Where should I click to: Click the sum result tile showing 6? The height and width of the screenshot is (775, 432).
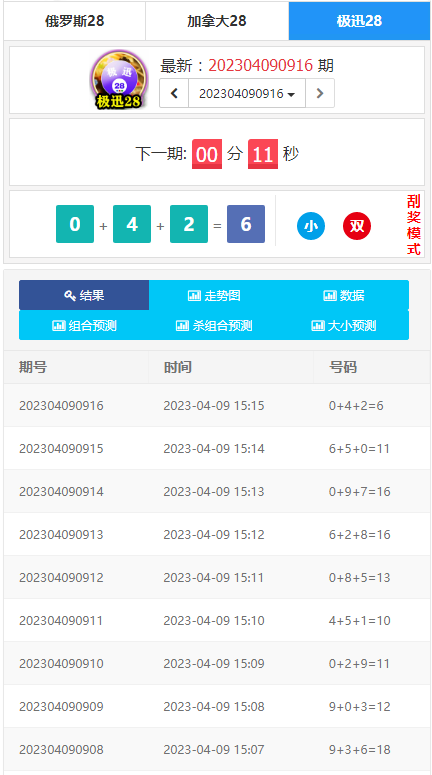click(246, 224)
